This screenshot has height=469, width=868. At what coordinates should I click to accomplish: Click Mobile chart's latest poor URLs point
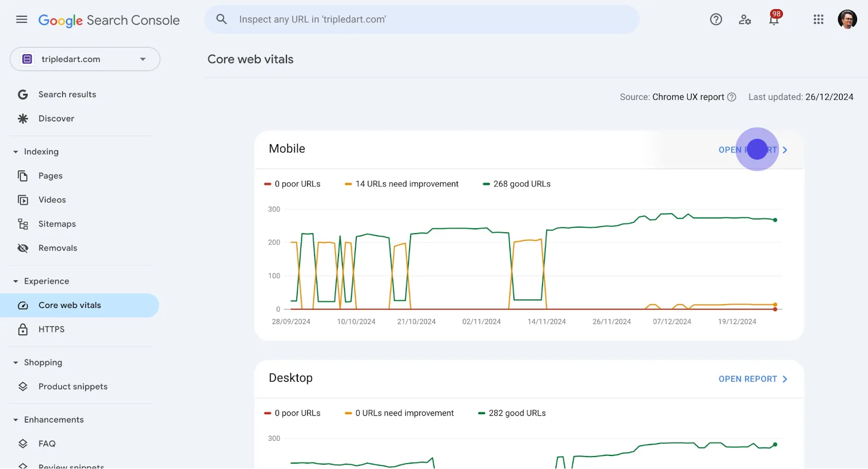coord(775,310)
